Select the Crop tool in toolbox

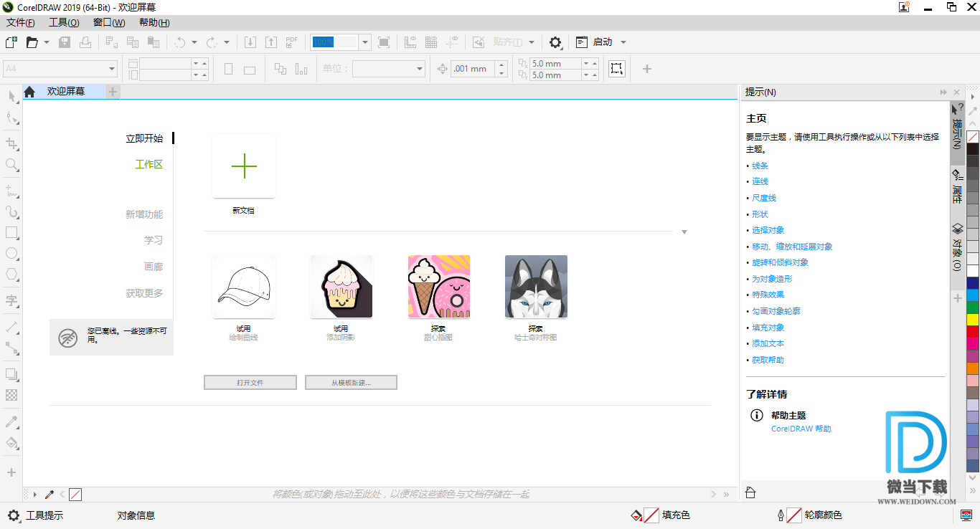(11, 143)
